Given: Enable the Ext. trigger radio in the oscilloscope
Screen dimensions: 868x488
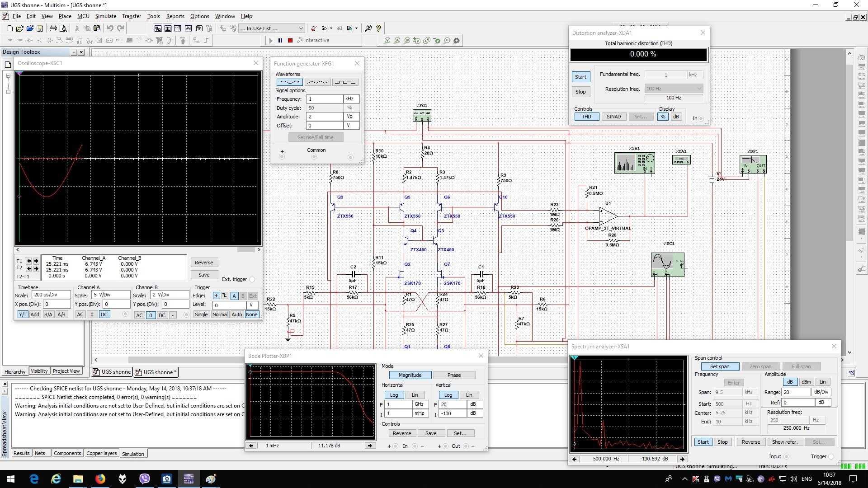Looking at the screenshot, I should (x=252, y=279).
